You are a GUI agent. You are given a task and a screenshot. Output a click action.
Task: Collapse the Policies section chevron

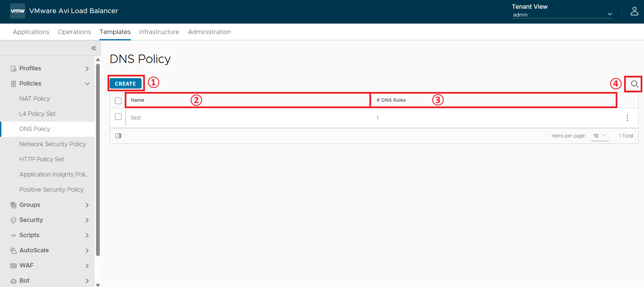tap(87, 84)
